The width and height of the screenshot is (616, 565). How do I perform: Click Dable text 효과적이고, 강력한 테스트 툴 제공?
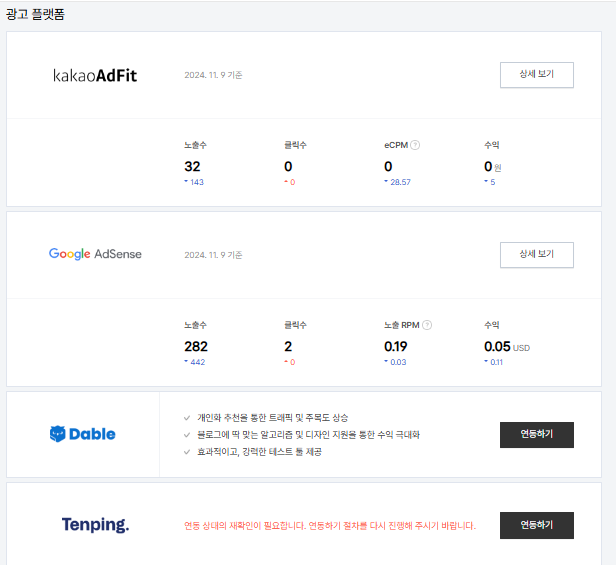tap(259, 451)
